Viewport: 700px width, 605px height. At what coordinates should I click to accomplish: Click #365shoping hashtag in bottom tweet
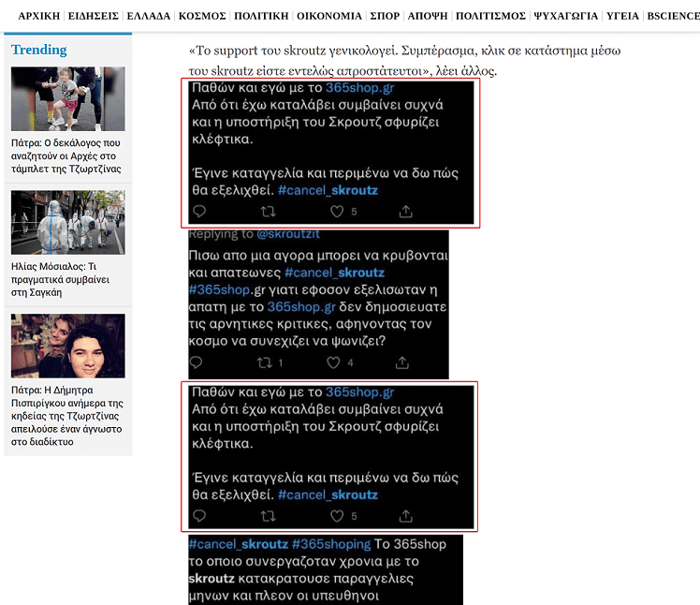pyautogui.click(x=331, y=544)
